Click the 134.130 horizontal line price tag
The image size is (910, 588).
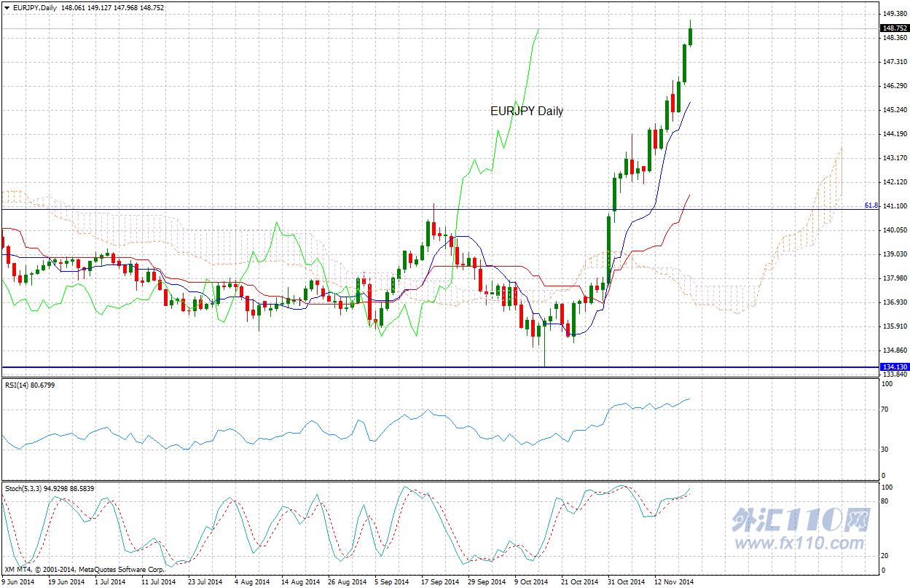pyautogui.click(x=894, y=366)
